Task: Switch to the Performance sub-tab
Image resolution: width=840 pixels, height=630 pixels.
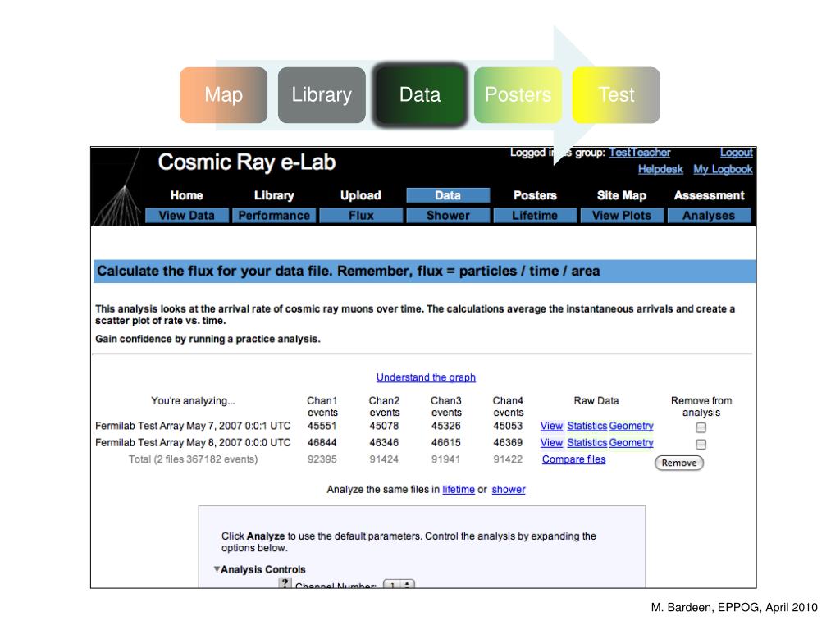Action: (274, 216)
